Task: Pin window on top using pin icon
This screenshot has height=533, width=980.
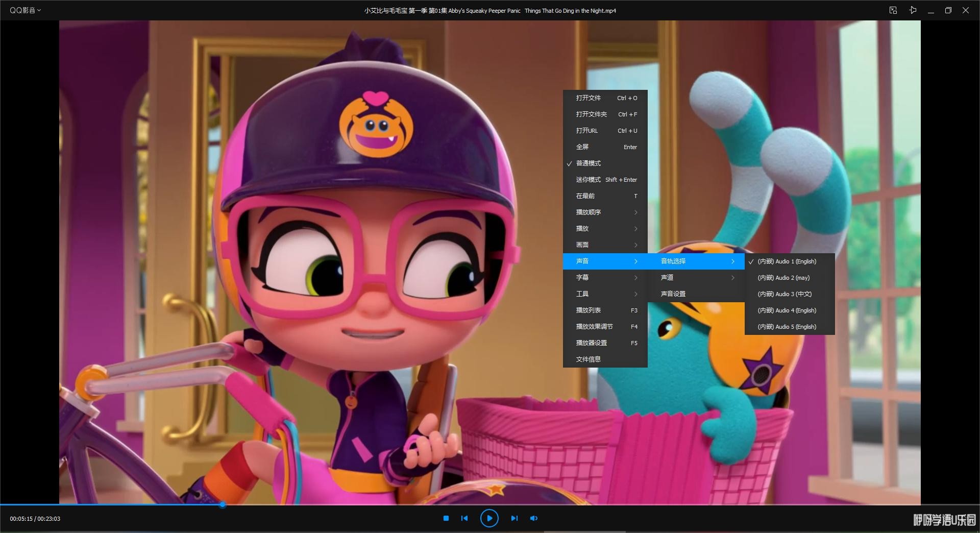Action: coord(913,10)
